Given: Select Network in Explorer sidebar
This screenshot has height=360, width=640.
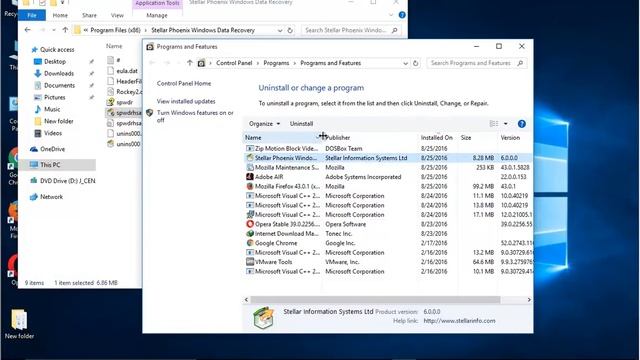Looking at the screenshot, I should click(x=51, y=197).
